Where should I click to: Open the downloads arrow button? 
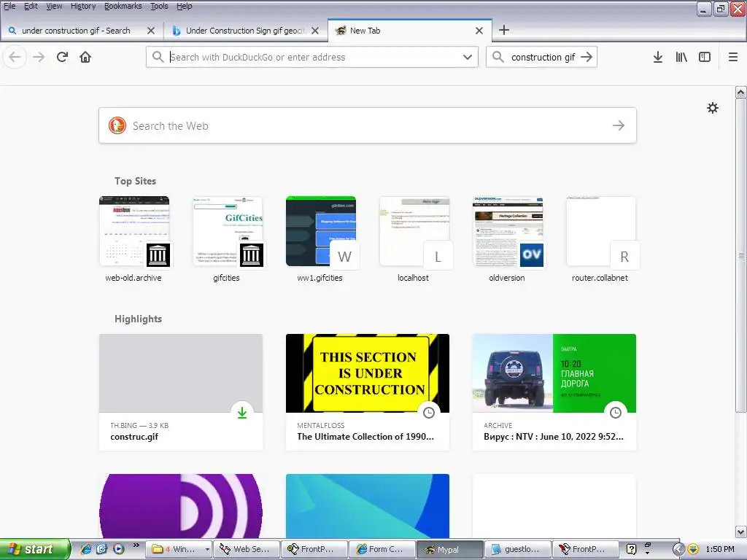coord(657,57)
